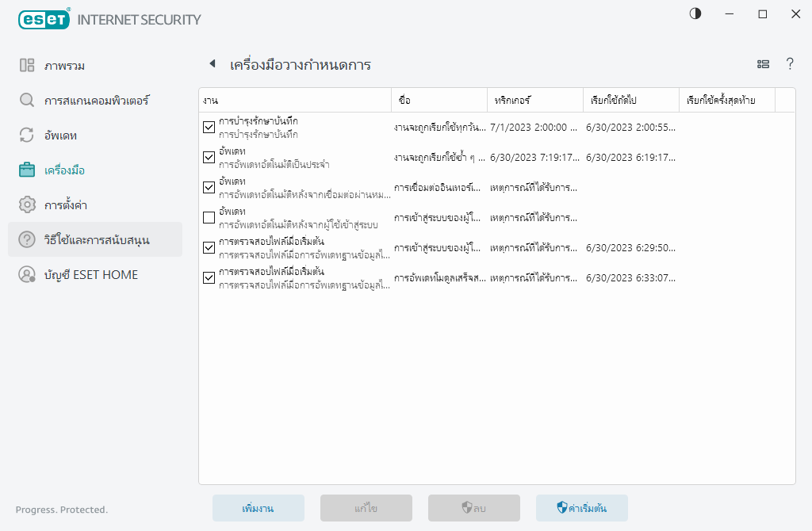812x531 pixels.
Task: Click the ESET HOME account icon
Action: (x=27, y=274)
